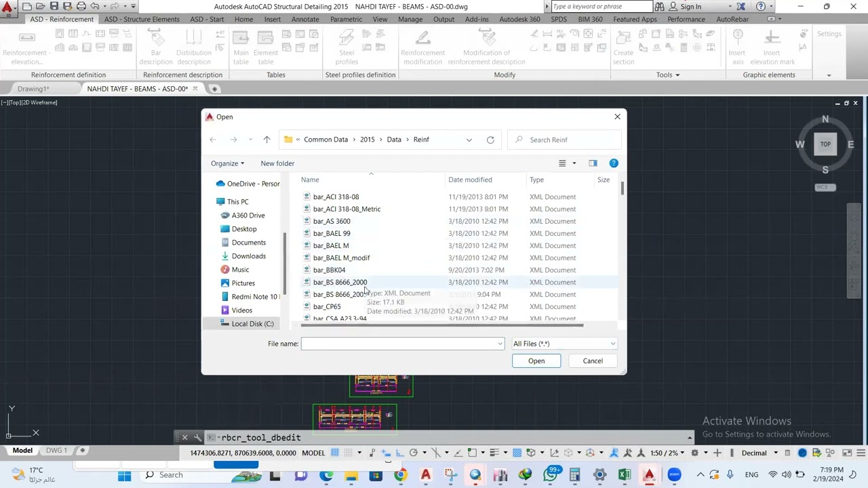Switch to the Drawing1* document tab

[33, 89]
